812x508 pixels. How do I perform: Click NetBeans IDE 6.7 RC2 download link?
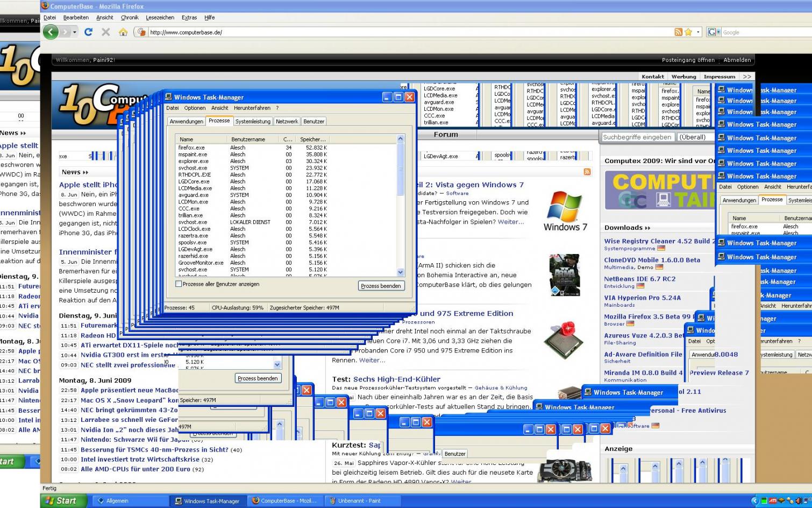point(639,279)
